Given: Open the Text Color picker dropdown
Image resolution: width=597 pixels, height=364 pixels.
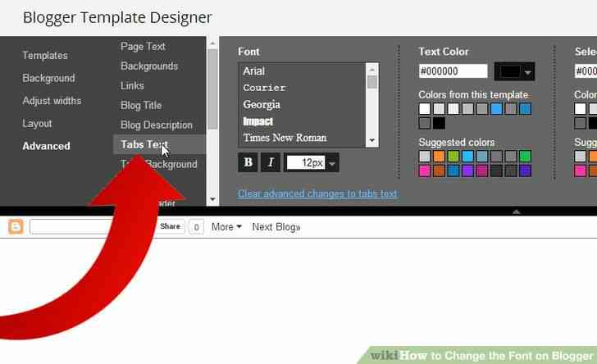Looking at the screenshot, I should pos(514,71).
